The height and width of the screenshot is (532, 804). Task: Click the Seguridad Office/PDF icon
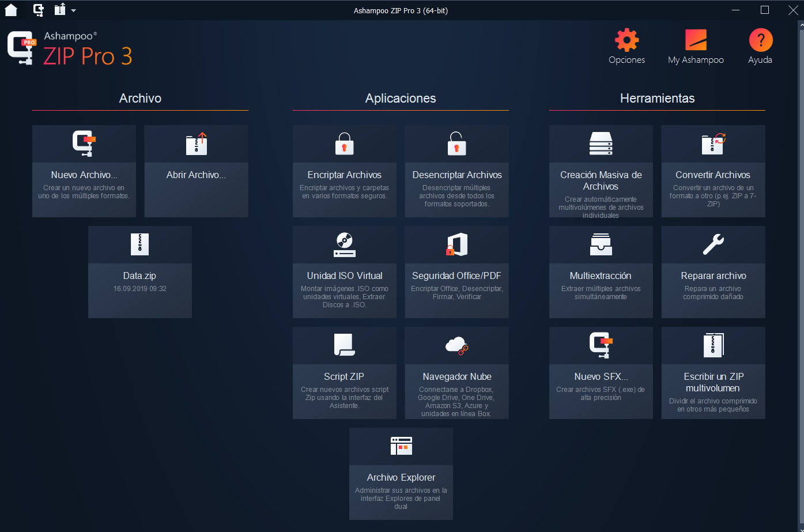(x=456, y=244)
